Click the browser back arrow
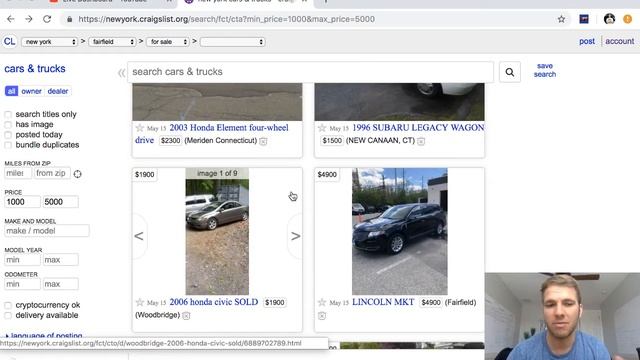This screenshot has width=640, height=360. [x=11, y=19]
